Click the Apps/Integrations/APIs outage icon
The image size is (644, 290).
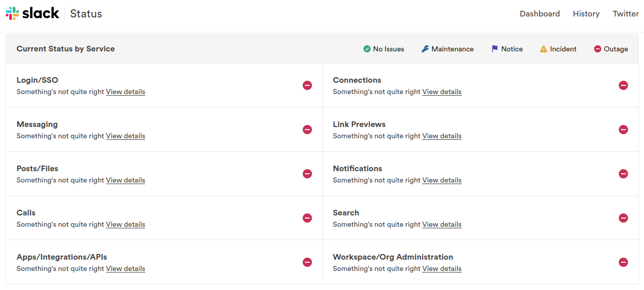307,262
